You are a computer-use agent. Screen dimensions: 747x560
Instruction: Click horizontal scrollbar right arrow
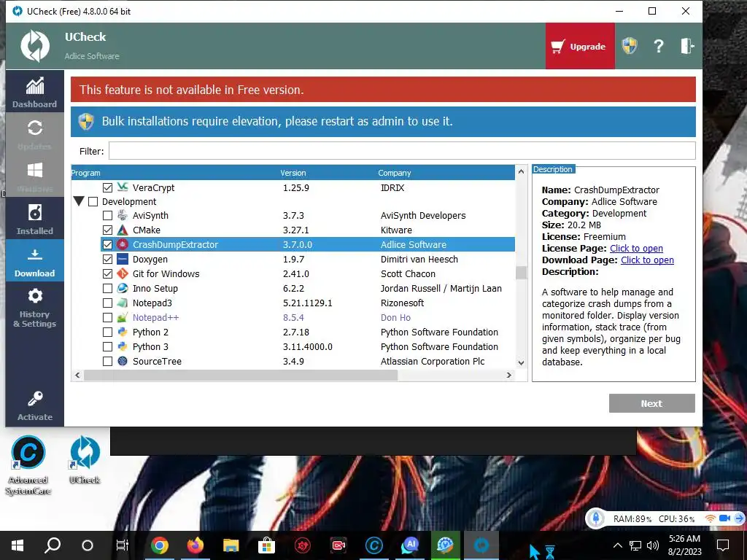(x=508, y=376)
